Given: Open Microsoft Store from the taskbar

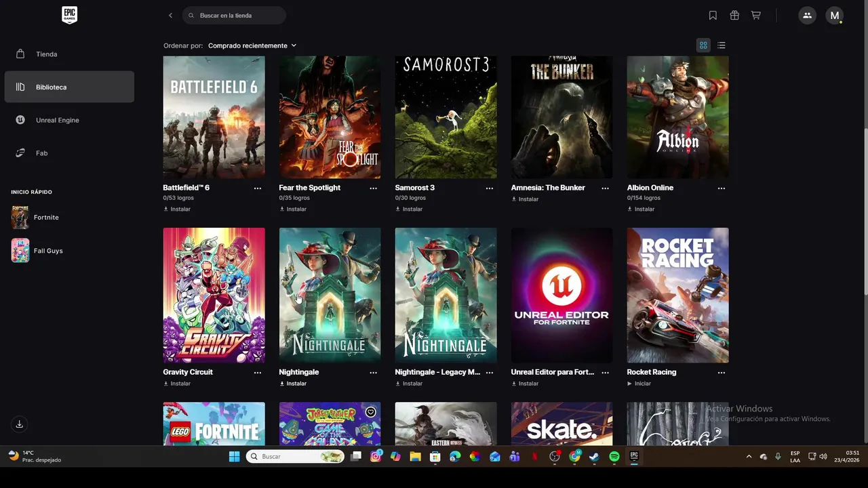Looking at the screenshot, I should pos(435,457).
